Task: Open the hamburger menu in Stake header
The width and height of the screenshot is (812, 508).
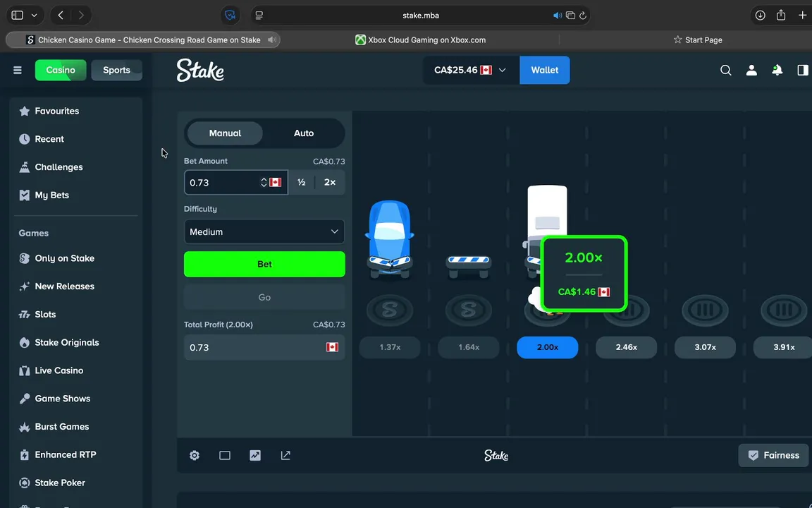Action: pos(18,70)
